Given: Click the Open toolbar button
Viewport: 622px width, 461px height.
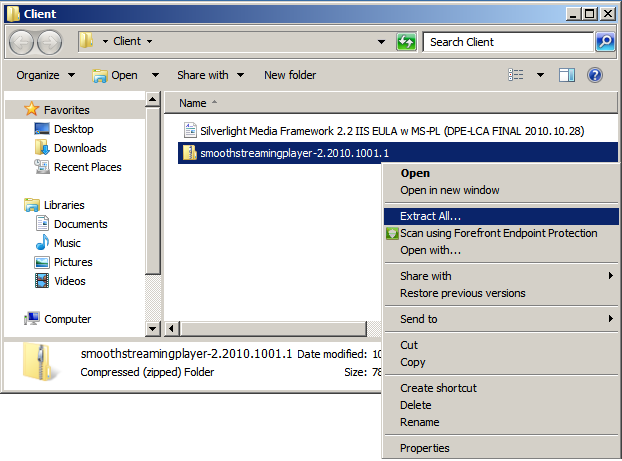Looking at the screenshot, I should [116, 75].
